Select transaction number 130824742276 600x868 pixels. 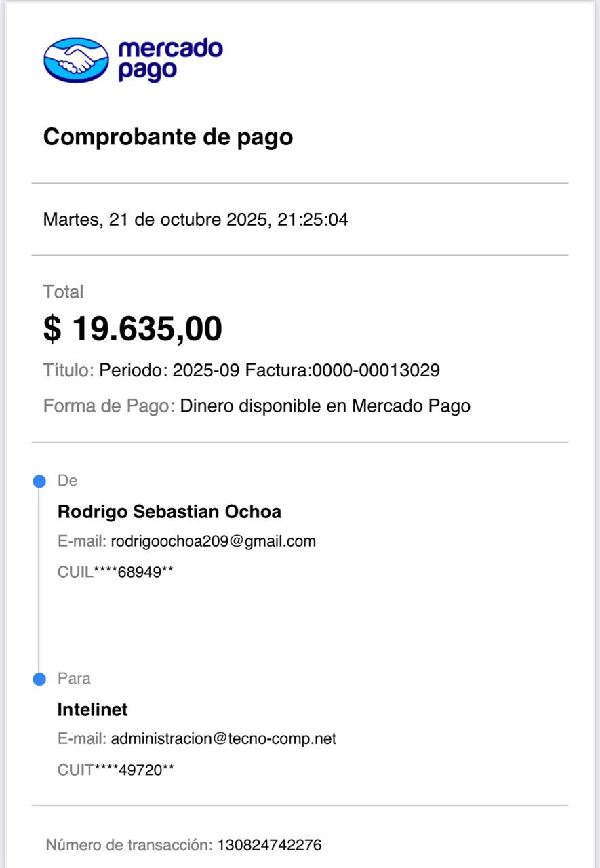268,845
